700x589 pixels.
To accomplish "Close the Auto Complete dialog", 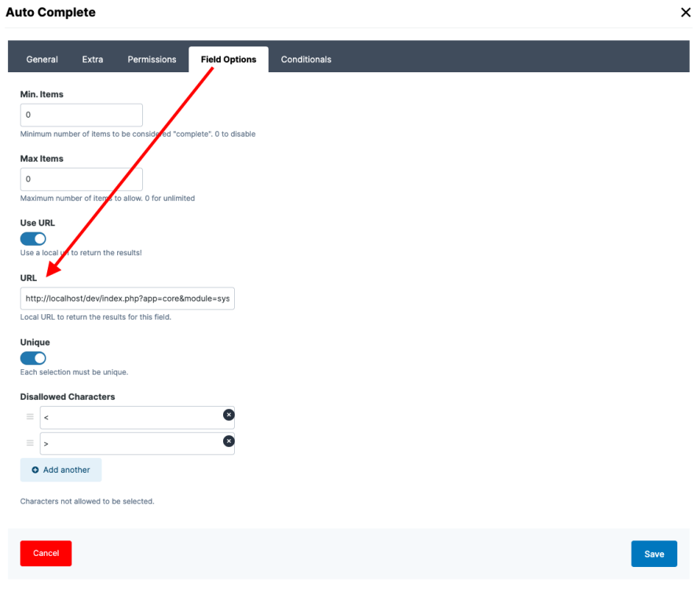I will pyautogui.click(x=685, y=13).
